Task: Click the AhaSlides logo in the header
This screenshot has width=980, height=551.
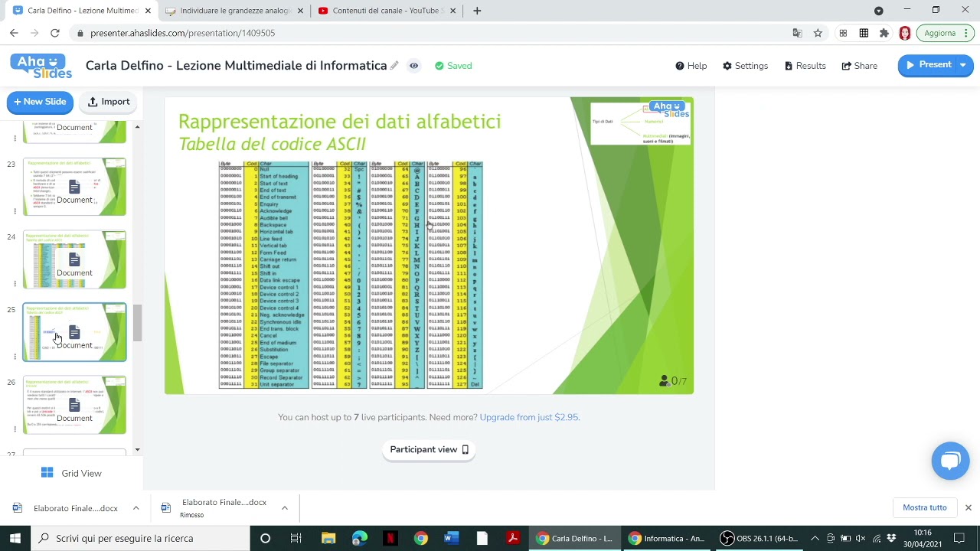Action: tap(41, 66)
